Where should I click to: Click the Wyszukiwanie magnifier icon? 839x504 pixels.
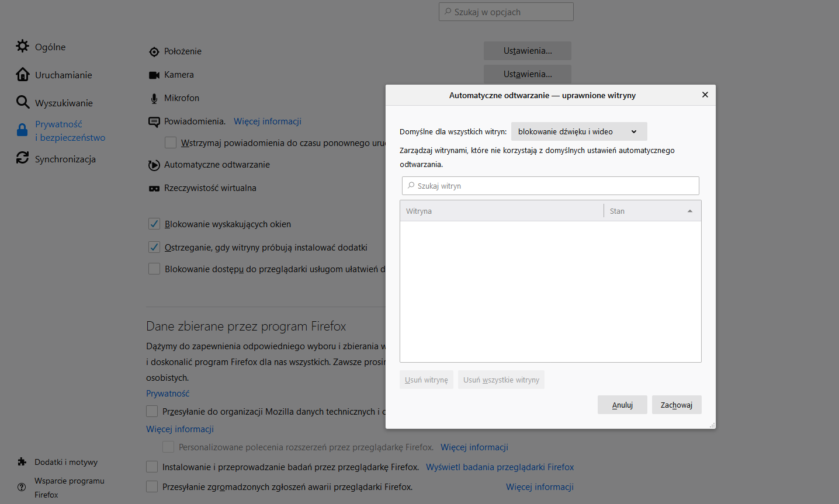click(22, 102)
